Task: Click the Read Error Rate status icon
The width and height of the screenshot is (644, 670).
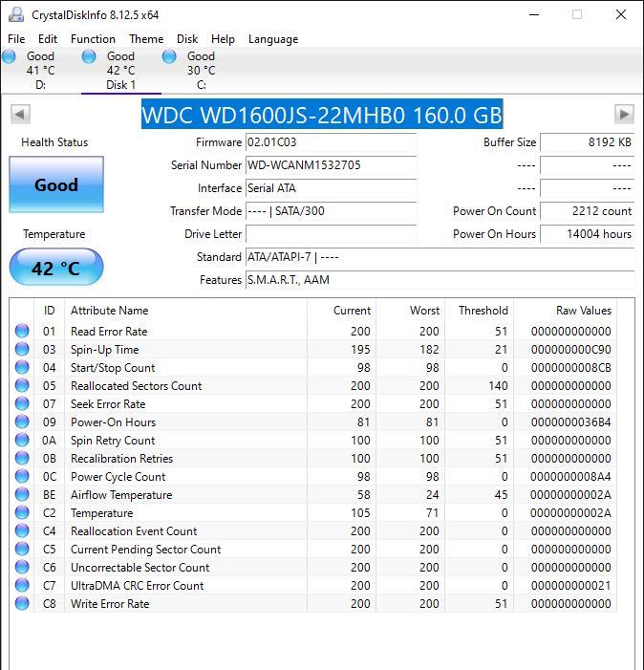Action: click(22, 331)
